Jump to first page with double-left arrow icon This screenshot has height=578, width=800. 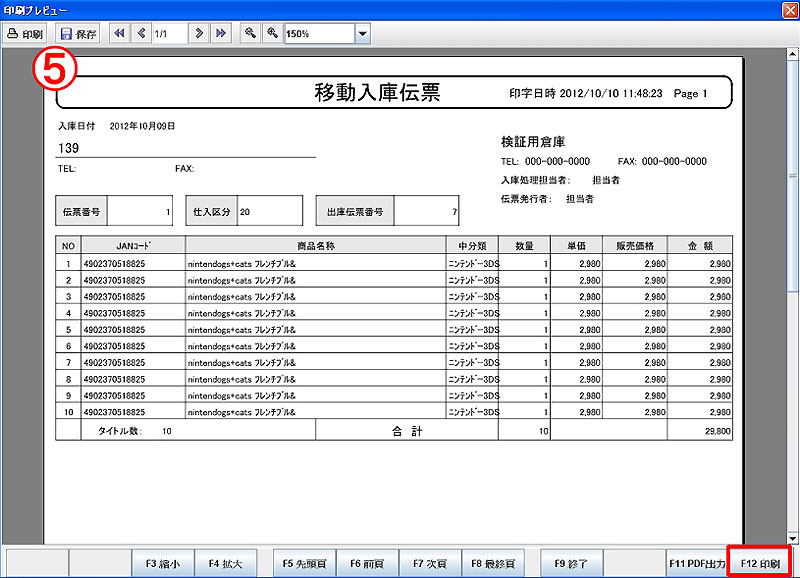tap(120, 33)
